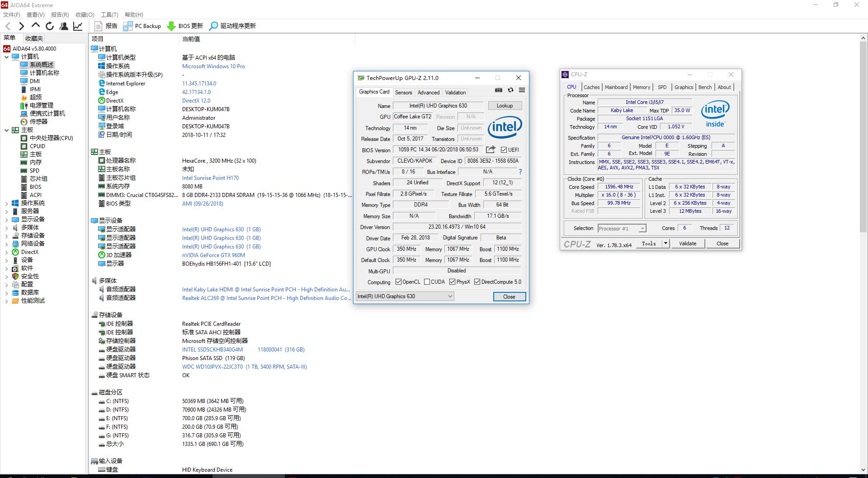
Task: Select 传感器 sensor tree item
Action: [34, 122]
